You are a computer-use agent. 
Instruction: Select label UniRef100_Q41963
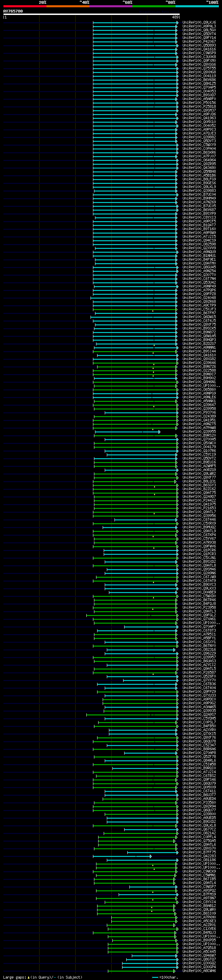(x=199, y=118)
